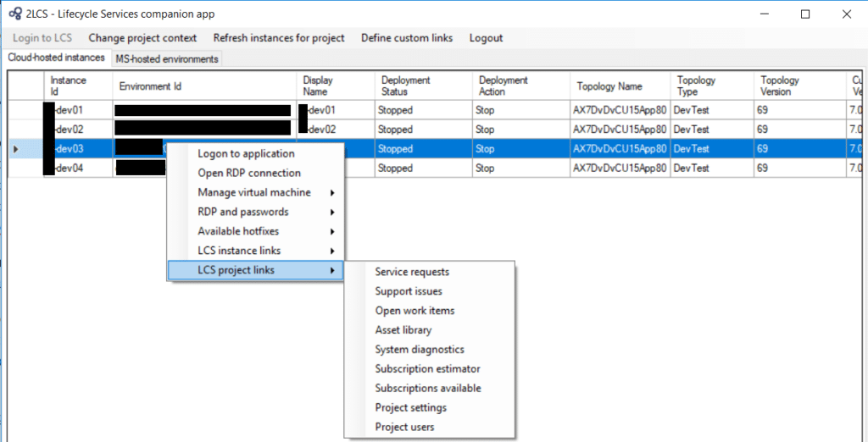868x442 pixels.
Task: Open Service requests project link
Action: 412,273
